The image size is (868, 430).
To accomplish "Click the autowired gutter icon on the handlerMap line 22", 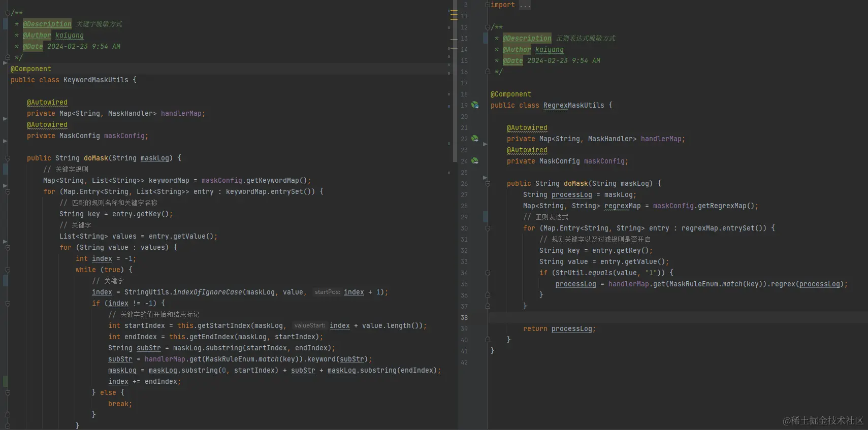I will (475, 139).
